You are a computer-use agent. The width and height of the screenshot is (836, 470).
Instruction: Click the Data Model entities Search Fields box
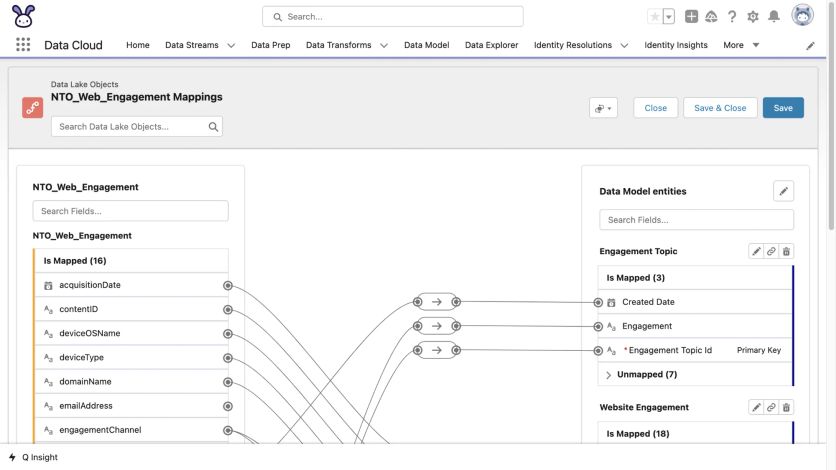[x=696, y=220]
